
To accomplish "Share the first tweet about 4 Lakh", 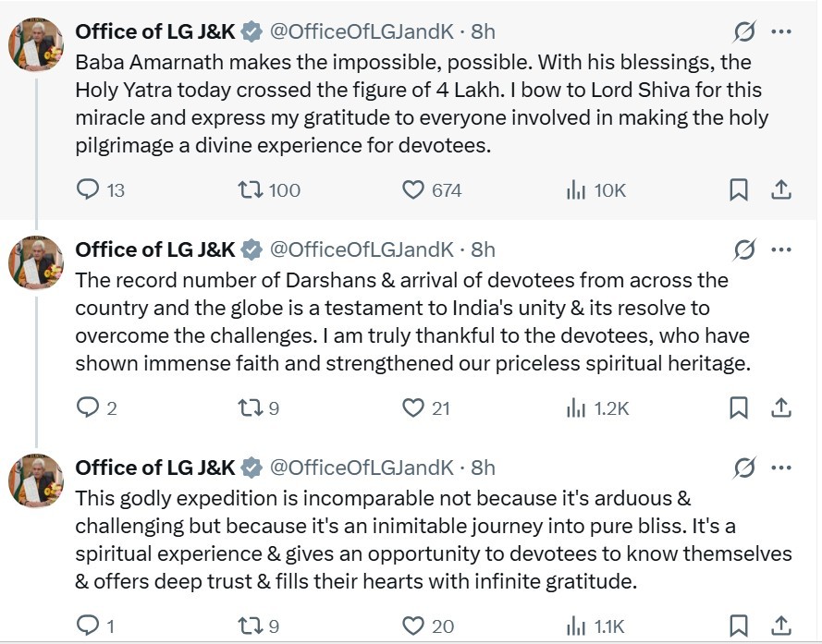I will [x=781, y=189].
